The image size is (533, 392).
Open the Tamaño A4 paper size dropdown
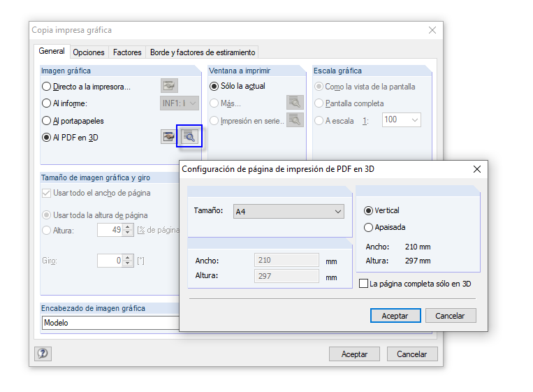[289, 212]
